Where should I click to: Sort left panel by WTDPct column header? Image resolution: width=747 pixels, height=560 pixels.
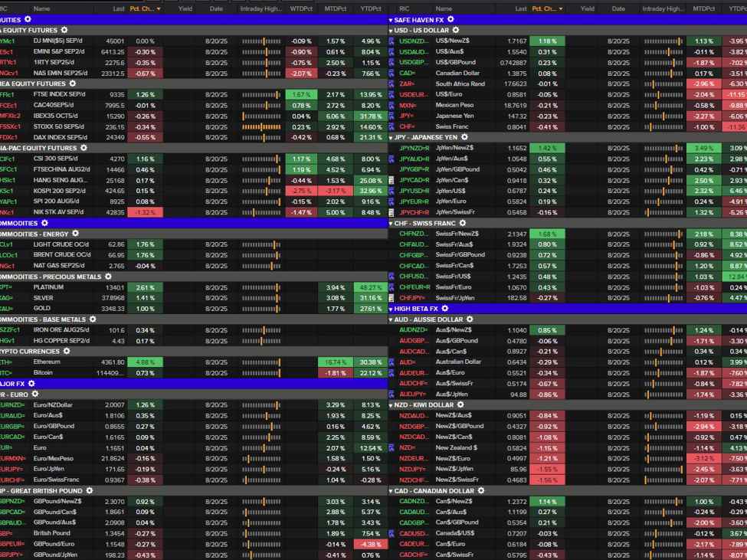click(x=301, y=8)
